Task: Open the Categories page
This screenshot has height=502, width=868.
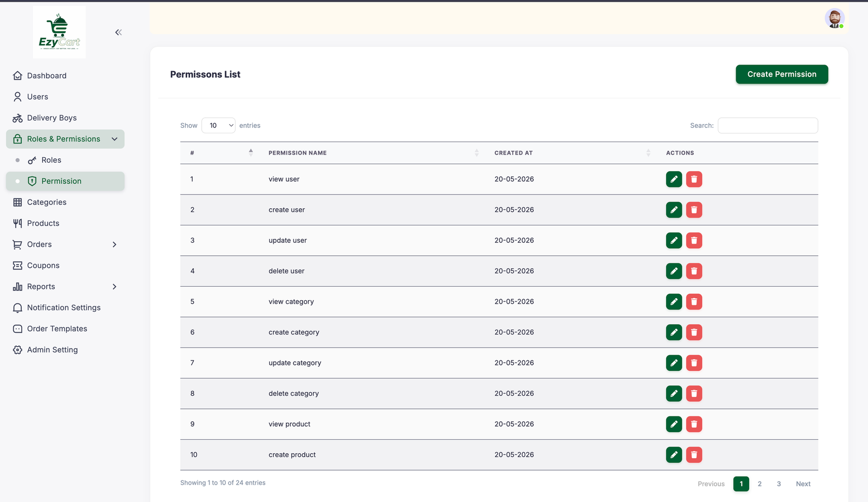Action: (x=65, y=202)
